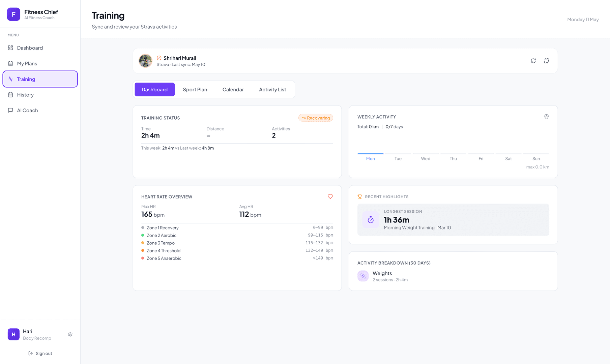Open History in the sidebar
Viewport: 610px width, 364px height.
[40, 95]
